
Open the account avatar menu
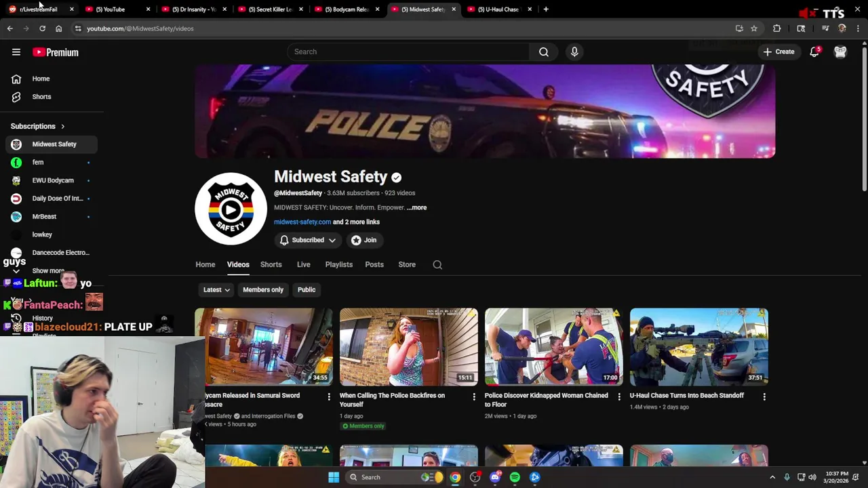coord(840,52)
